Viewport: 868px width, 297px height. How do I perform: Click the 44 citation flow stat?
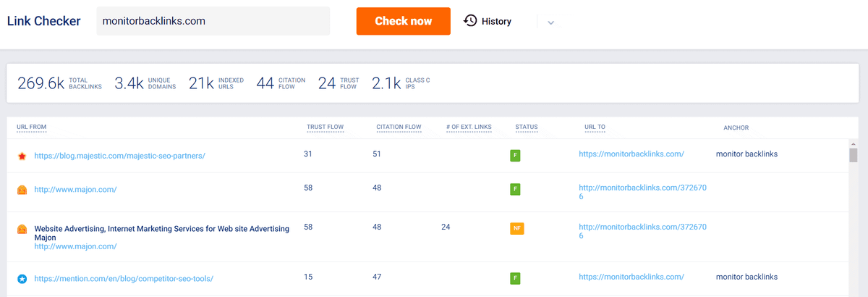pyautogui.click(x=281, y=83)
